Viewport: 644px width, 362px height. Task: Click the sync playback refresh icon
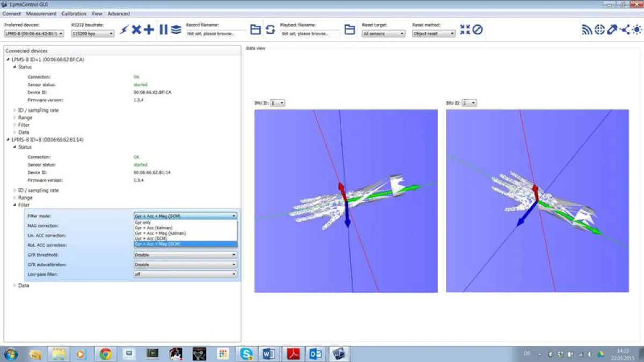point(270,29)
